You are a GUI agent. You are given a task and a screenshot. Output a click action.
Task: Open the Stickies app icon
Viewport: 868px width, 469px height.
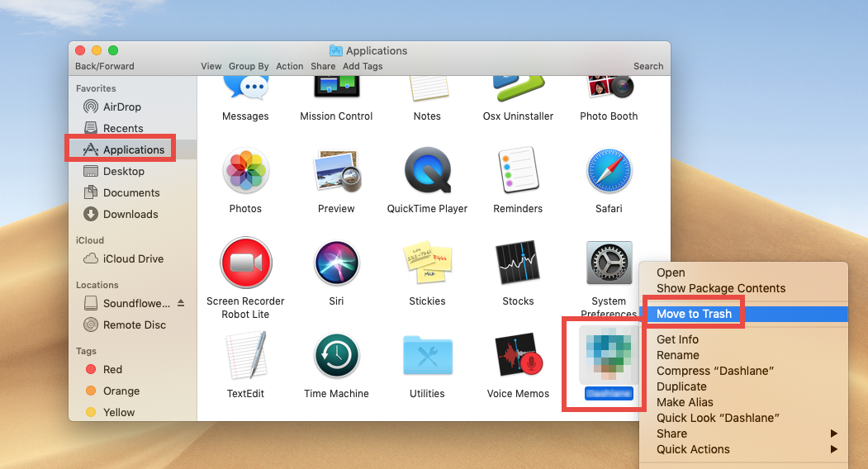427,264
